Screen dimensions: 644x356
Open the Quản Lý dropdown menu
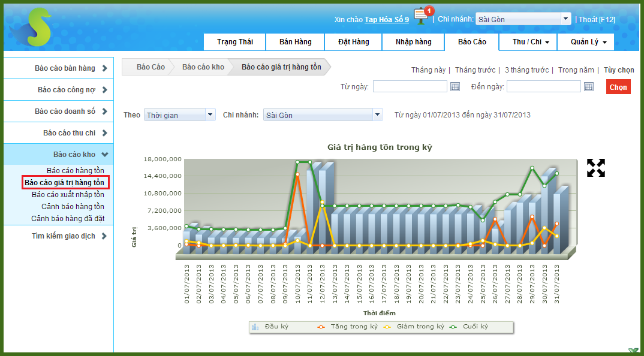point(585,42)
